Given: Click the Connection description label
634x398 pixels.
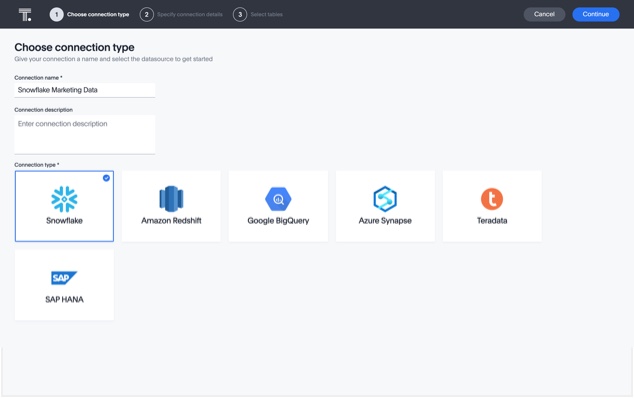Looking at the screenshot, I should 44,110.
